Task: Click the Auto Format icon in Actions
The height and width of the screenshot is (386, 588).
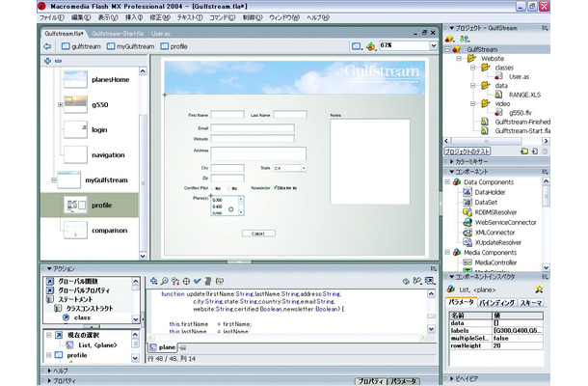Action: coord(208,281)
